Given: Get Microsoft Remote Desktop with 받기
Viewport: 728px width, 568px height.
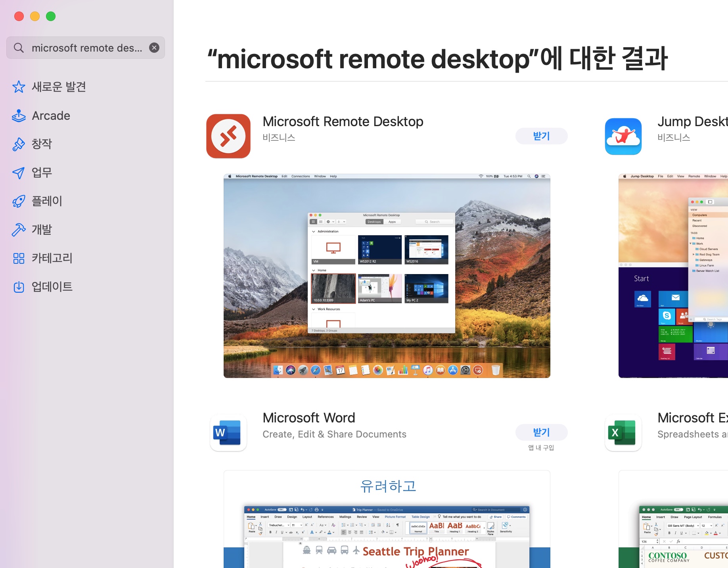Looking at the screenshot, I should coord(541,136).
